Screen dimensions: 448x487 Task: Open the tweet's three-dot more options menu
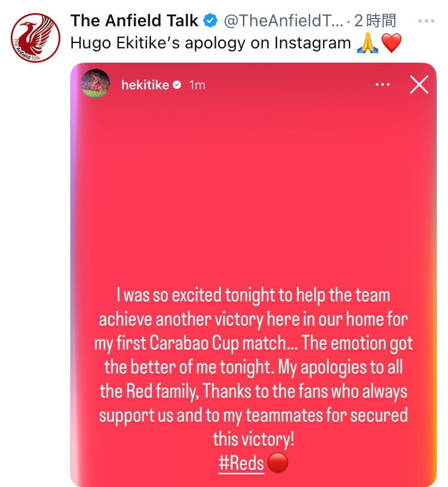426,21
